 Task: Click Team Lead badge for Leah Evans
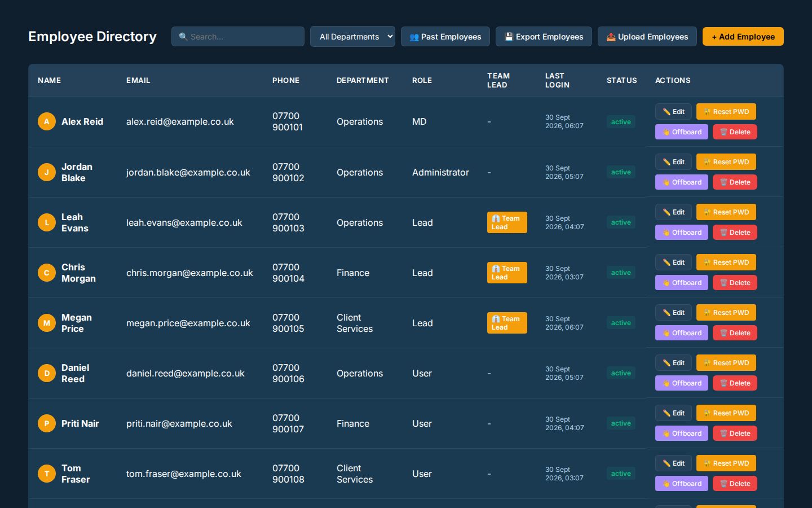click(x=507, y=222)
